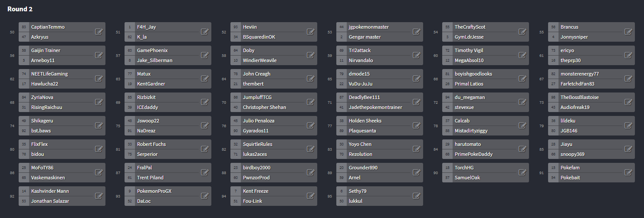Select participant Gaijin Trainer

point(46,50)
